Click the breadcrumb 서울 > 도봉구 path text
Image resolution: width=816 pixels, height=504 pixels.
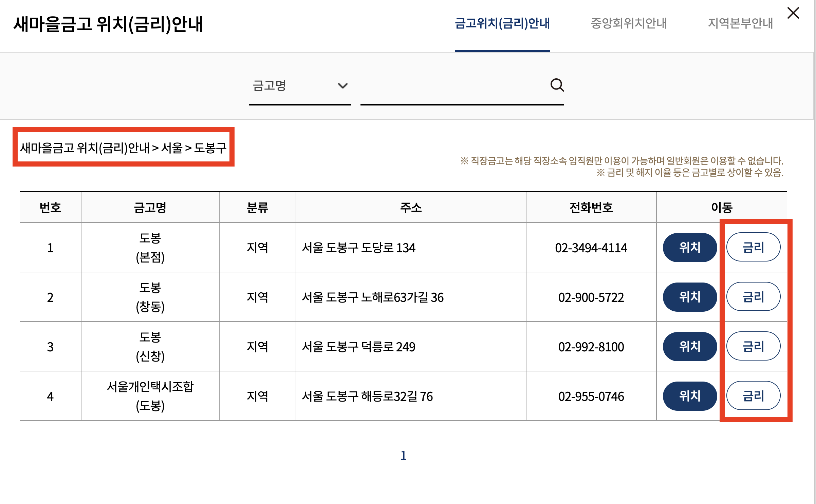(193, 148)
